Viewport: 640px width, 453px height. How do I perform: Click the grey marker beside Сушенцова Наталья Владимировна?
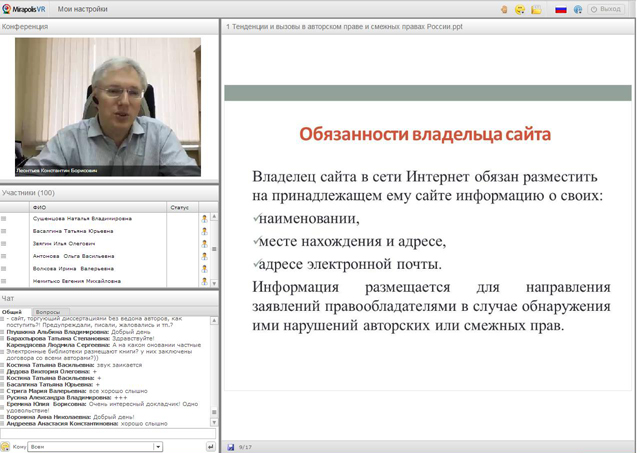4,219
